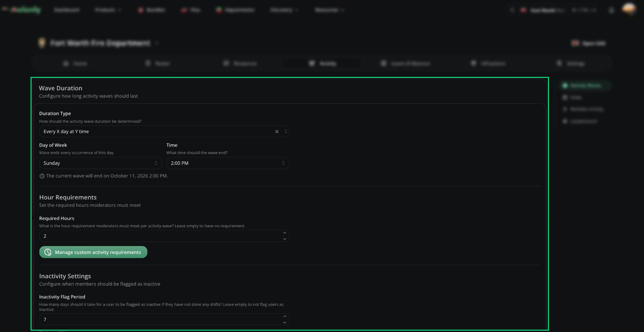Decrease Required Hours with the down arrow

[285, 239]
